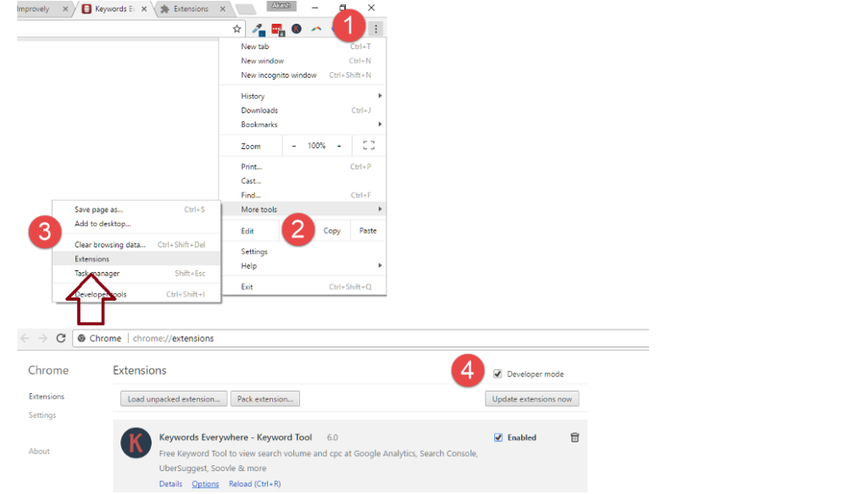Select About in the left sidebar

(x=39, y=452)
